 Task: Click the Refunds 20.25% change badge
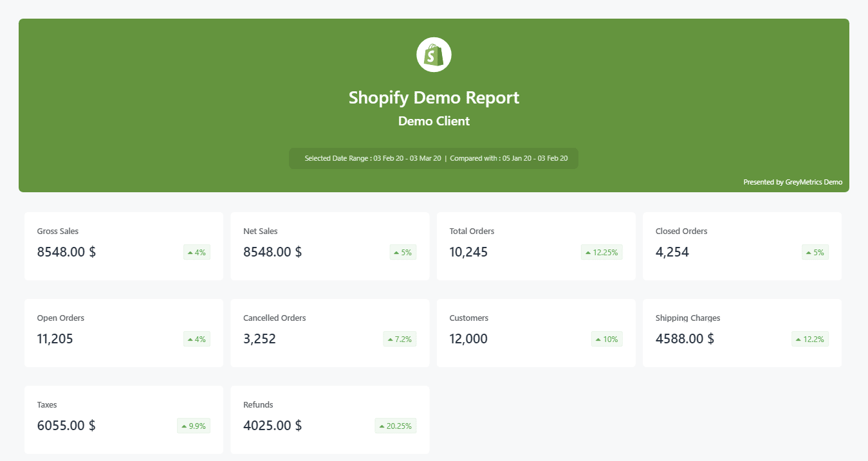(396, 426)
